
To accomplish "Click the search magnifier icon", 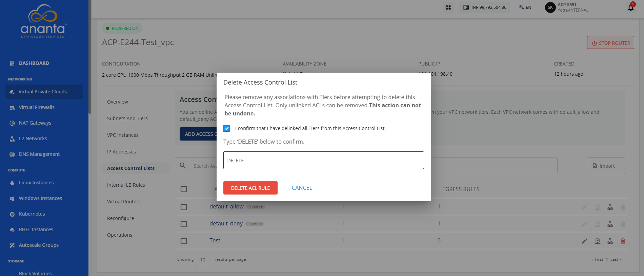I will pyautogui.click(x=183, y=166).
